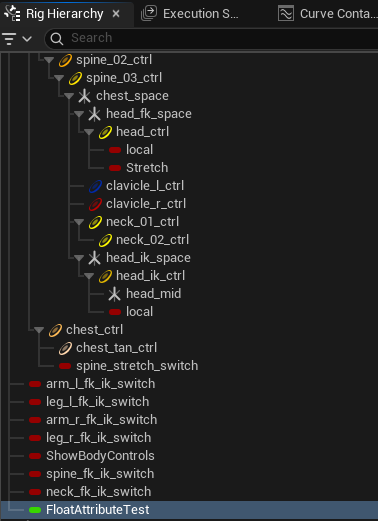Switch to the Curve Container tab
The image size is (378, 521).
coord(328,14)
